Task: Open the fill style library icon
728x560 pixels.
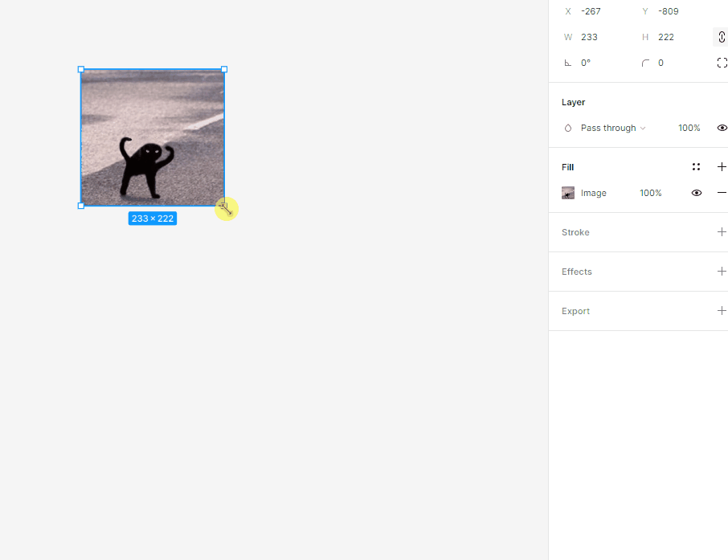Action: (x=696, y=166)
